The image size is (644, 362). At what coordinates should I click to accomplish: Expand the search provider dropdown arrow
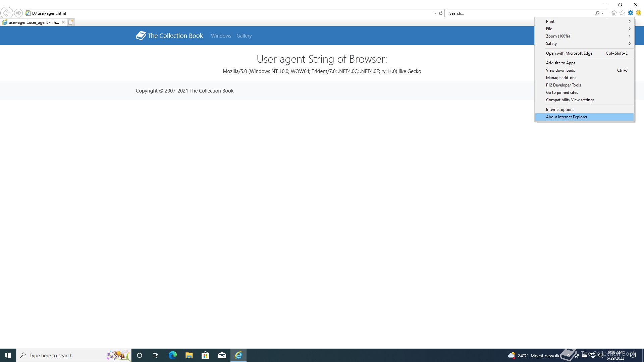click(603, 13)
